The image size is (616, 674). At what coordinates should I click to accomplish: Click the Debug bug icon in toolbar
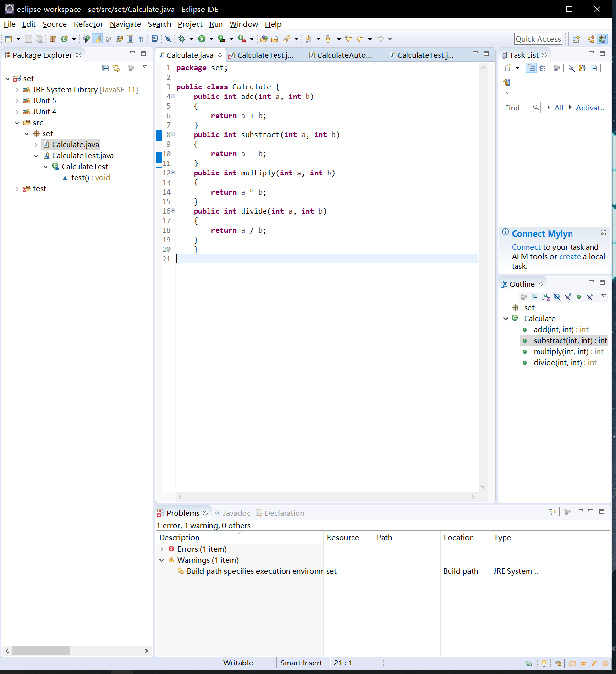coord(182,39)
